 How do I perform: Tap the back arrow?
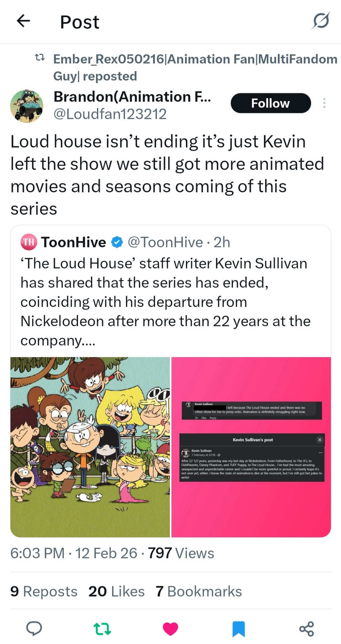pos(23,21)
